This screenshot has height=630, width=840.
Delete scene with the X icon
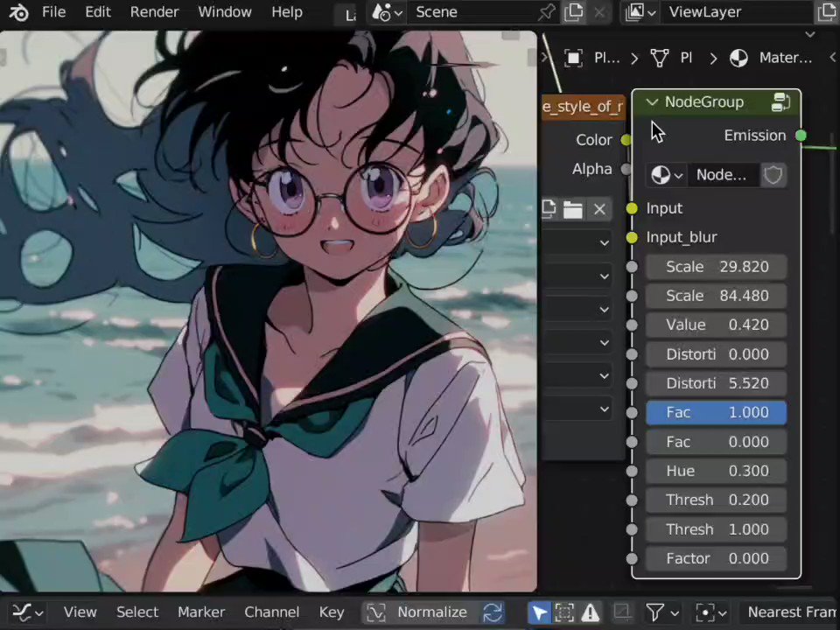[599, 12]
